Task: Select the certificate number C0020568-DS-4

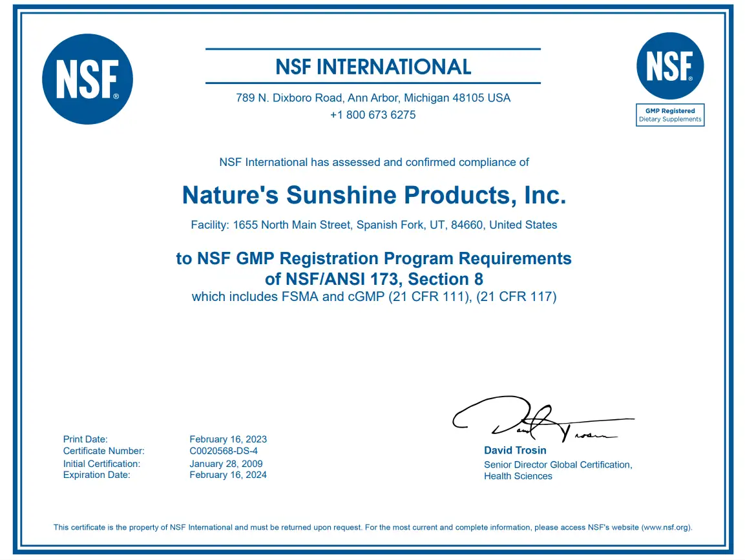Action: point(224,451)
